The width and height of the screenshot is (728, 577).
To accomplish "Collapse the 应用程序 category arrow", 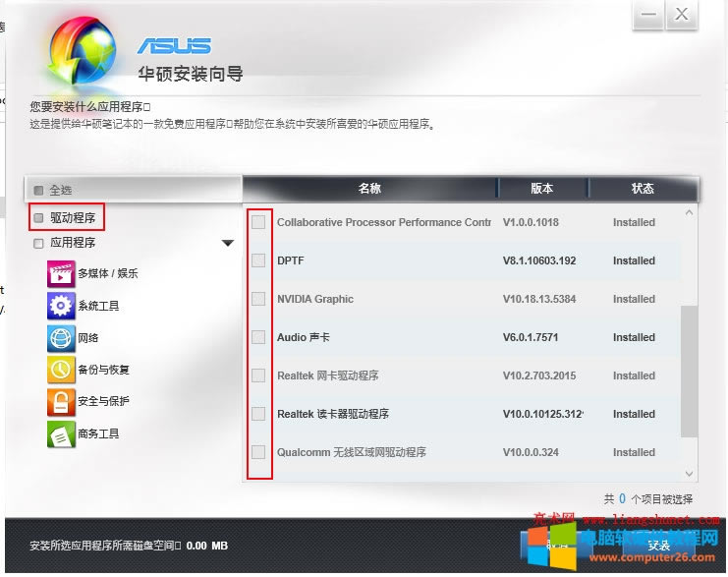I will tap(228, 243).
